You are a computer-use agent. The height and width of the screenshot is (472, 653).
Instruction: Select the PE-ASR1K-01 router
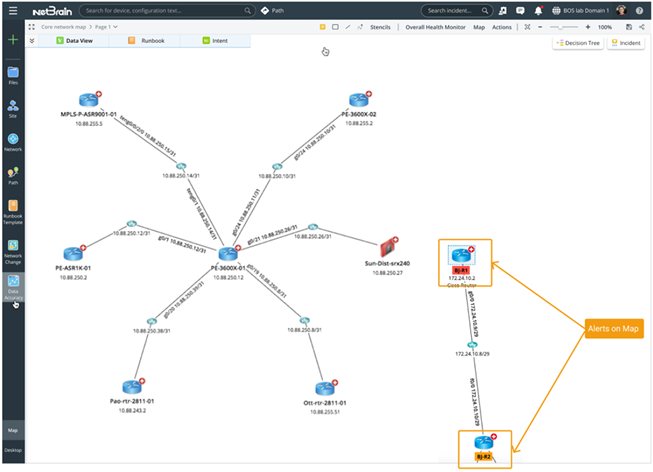click(x=73, y=253)
